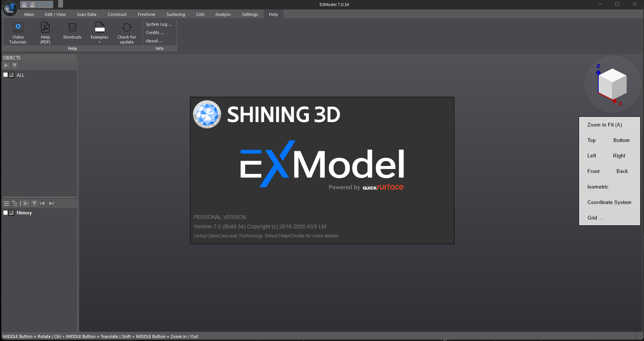Switch History panel to list view
Viewport: 644px width, 341px height.
pos(6,203)
